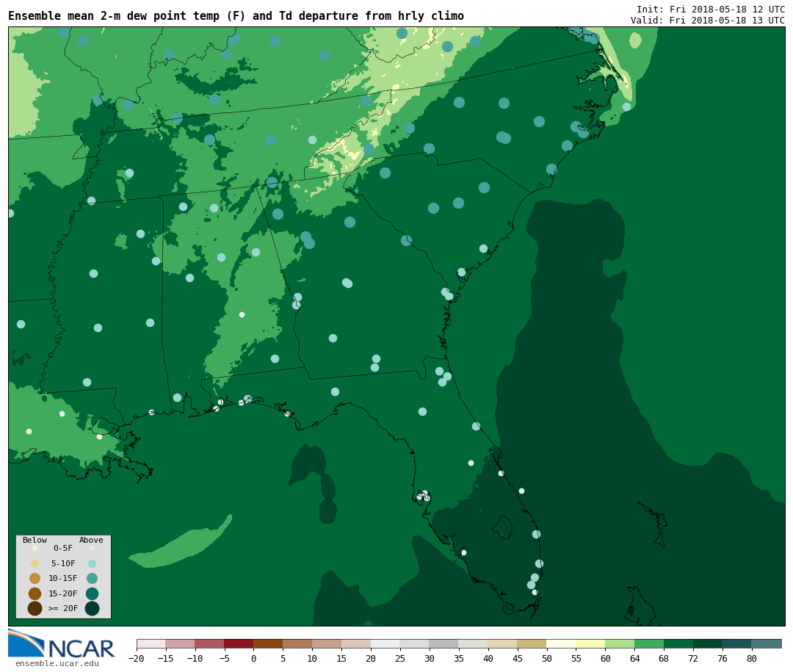
Task: Pick the tan swatch between 45 and 50
Action: (x=532, y=643)
